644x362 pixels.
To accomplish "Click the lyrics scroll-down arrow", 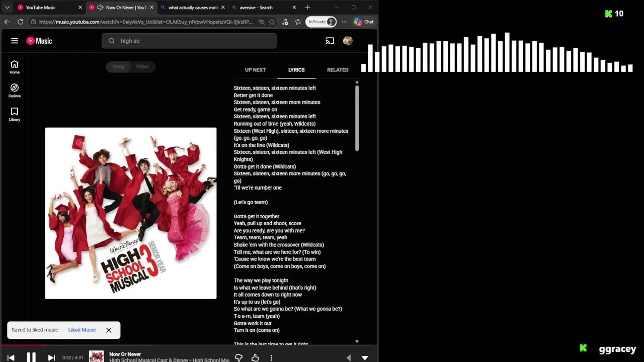I will coord(357,341).
